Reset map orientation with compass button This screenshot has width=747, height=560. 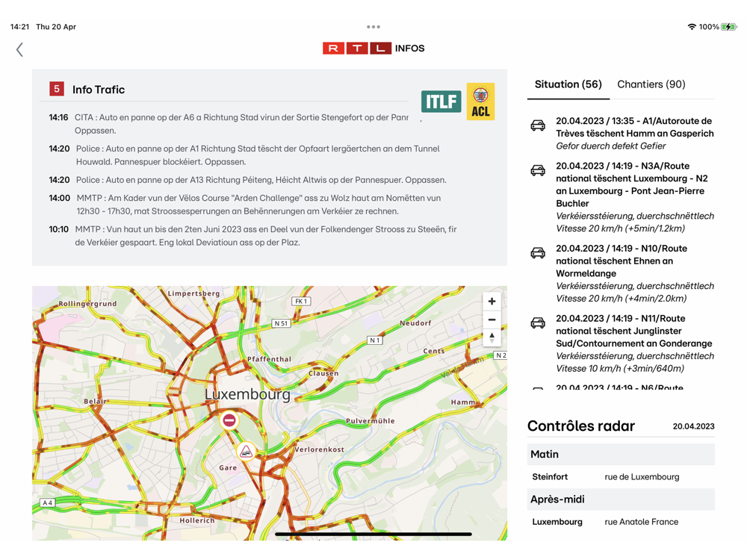coord(492,337)
